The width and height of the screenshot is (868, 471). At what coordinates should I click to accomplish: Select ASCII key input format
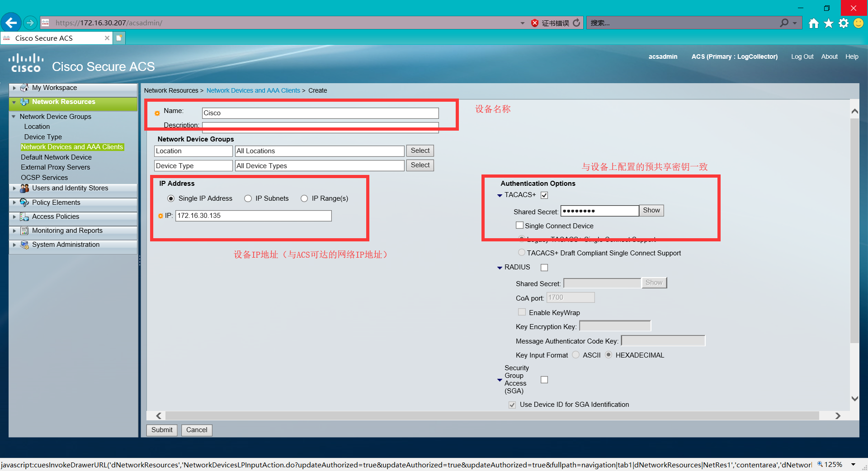click(x=576, y=355)
